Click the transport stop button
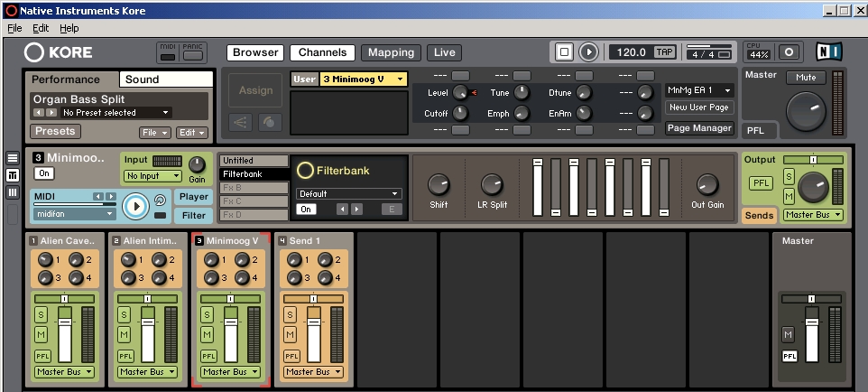Viewport: 868px width, 392px height. pos(564,52)
